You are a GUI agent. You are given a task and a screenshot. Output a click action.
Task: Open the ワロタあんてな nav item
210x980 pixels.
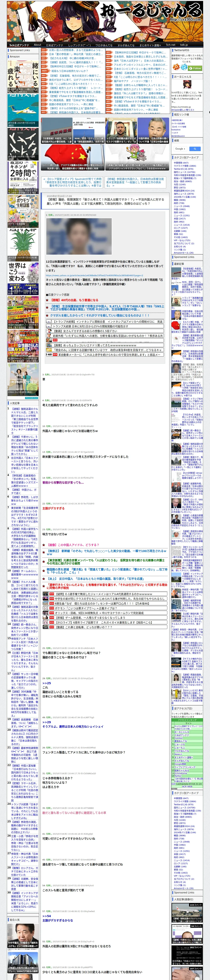point(104,45)
